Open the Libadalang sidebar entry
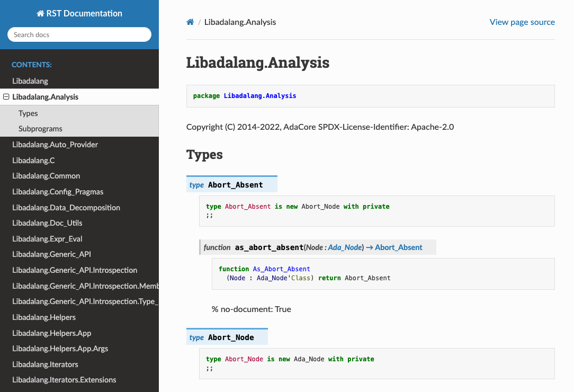This screenshot has width=574, height=392. (x=31, y=81)
